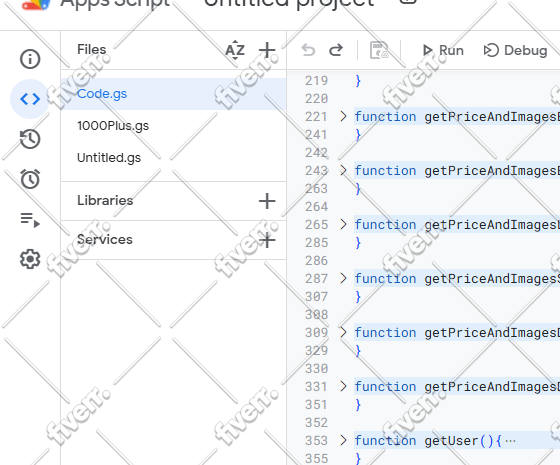Open the Editor code icon

coord(30,99)
